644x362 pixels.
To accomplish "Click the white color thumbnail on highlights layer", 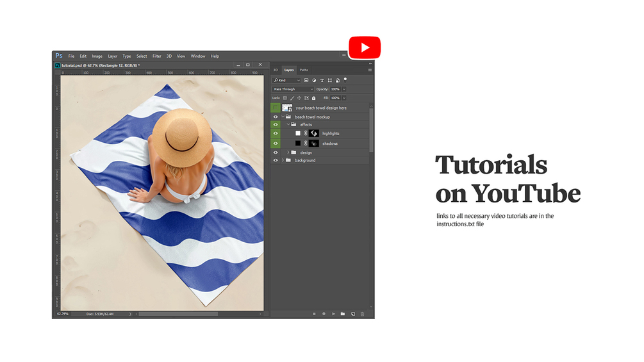I will pyautogui.click(x=298, y=133).
